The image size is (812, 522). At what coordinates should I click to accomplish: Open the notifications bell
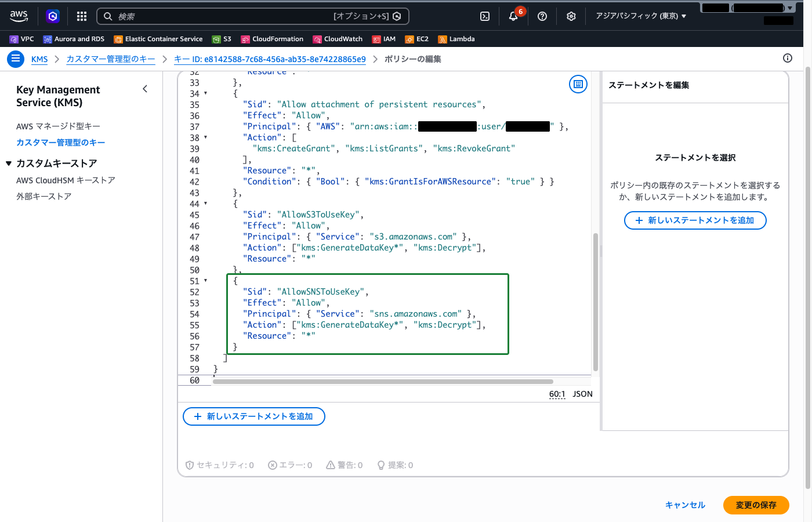[513, 16]
